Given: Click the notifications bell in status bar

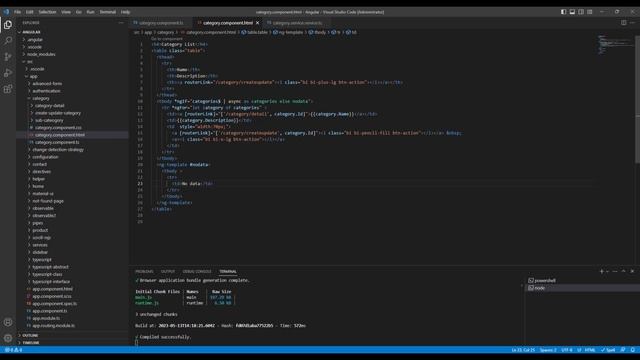Looking at the screenshot, I should tap(633, 350).
